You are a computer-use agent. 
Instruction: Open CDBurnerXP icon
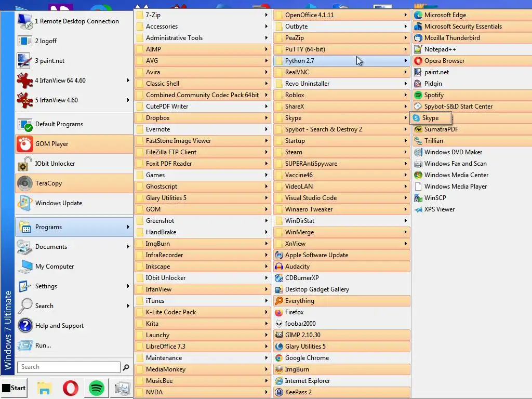point(279,278)
